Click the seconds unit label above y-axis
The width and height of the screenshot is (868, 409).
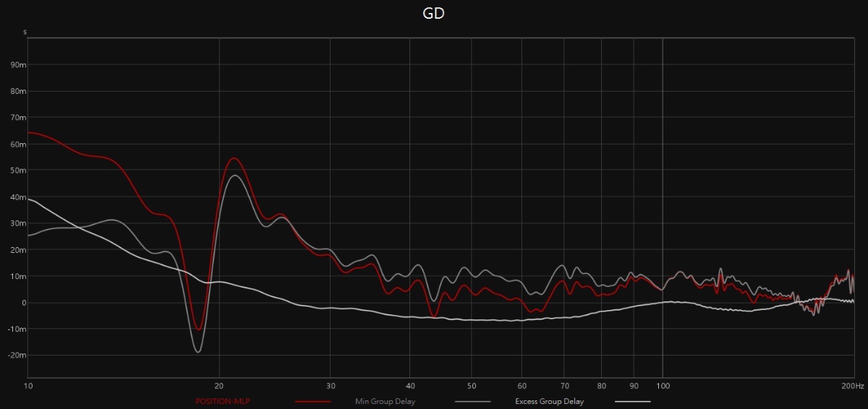pos(25,33)
